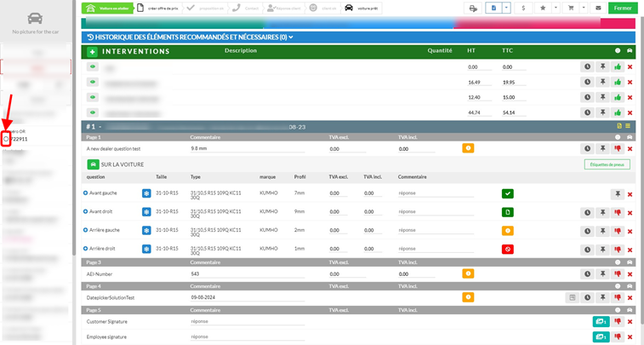Delete the Arrière gauche row

click(x=630, y=232)
